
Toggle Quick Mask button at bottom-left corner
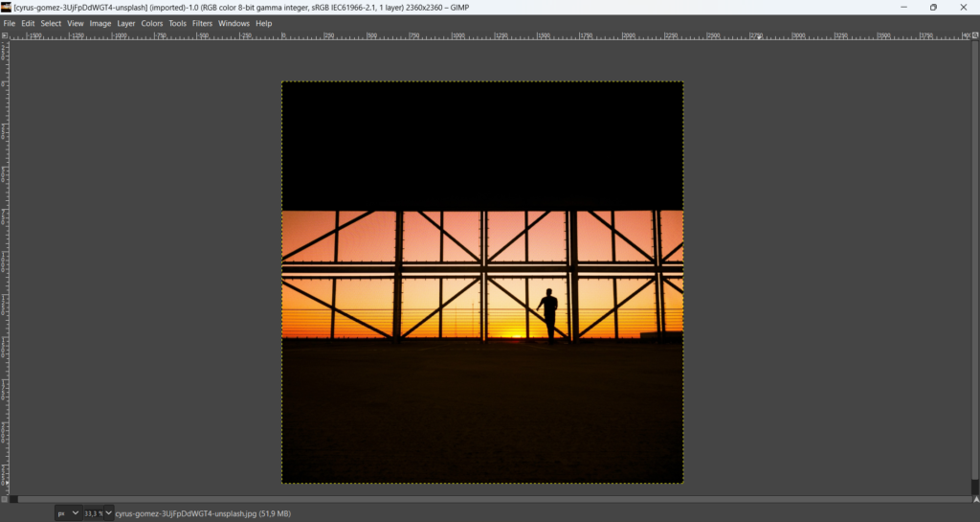coord(5,499)
